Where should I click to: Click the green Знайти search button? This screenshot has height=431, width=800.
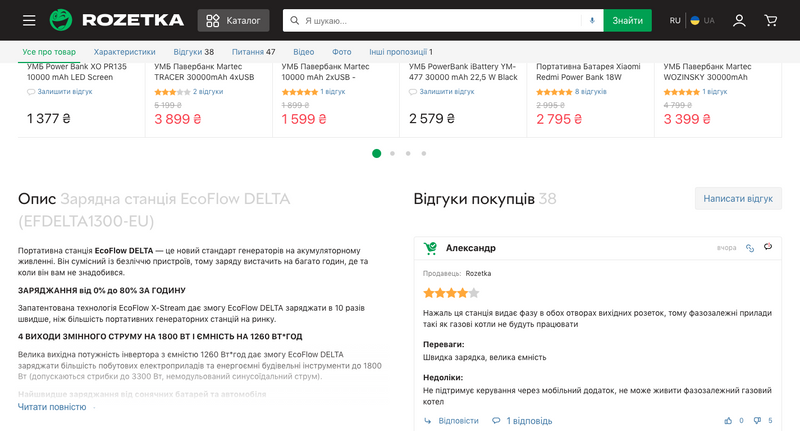coord(627,20)
